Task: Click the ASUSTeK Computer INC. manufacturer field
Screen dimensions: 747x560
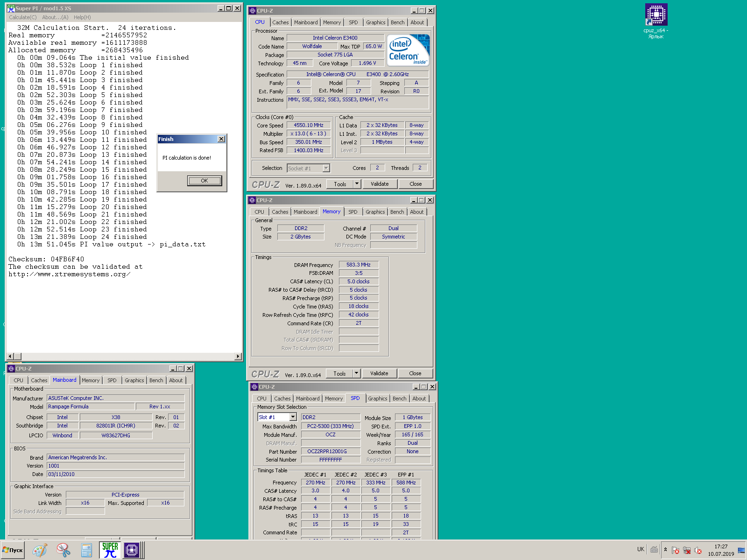Action: [x=116, y=398]
